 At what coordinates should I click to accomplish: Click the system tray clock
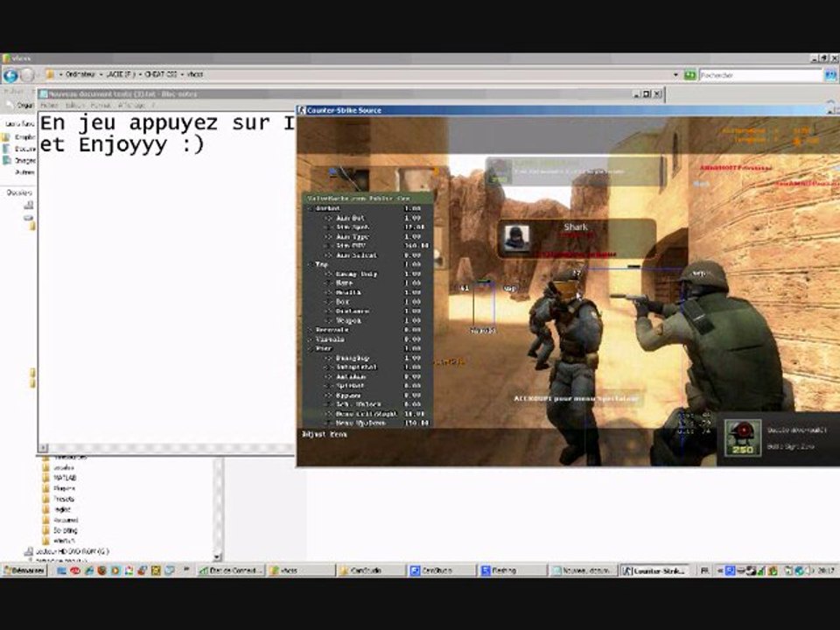[824, 570]
